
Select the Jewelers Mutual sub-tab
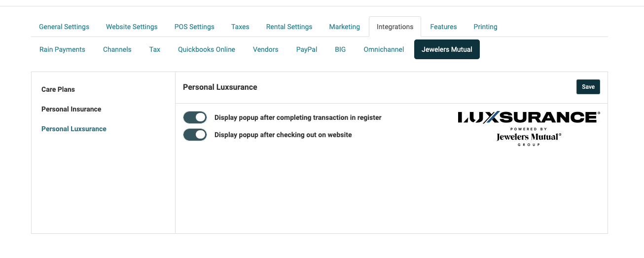point(447,49)
